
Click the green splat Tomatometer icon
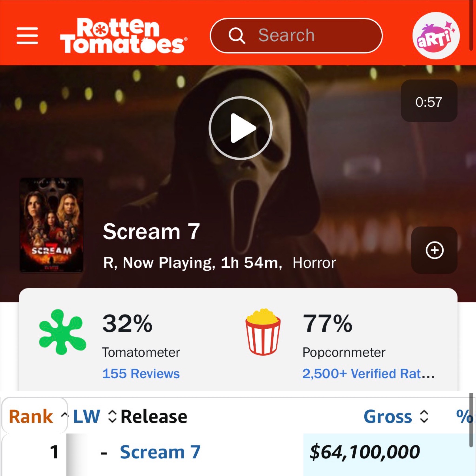click(x=63, y=332)
